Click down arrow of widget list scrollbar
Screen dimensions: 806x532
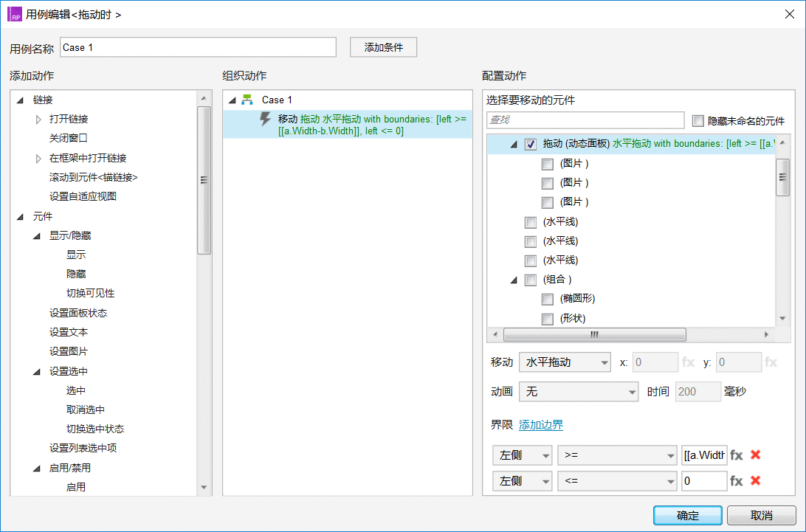click(782, 319)
